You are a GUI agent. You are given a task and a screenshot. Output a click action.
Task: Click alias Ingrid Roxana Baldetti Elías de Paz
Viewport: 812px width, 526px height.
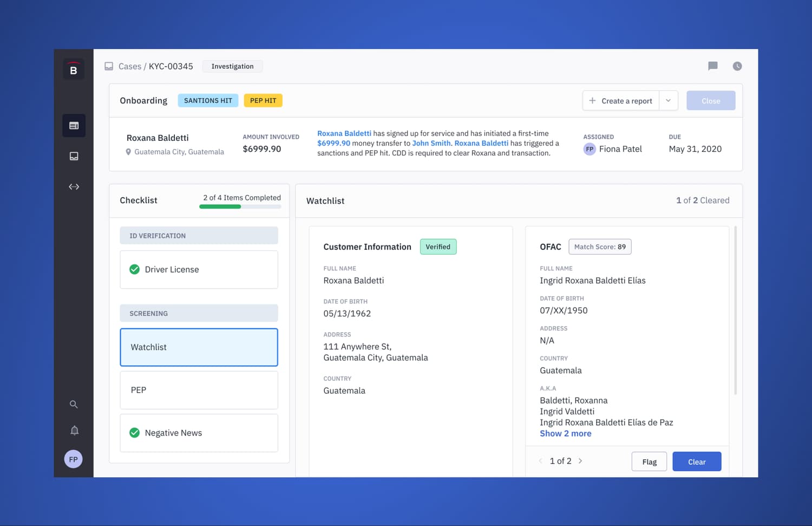606,423
